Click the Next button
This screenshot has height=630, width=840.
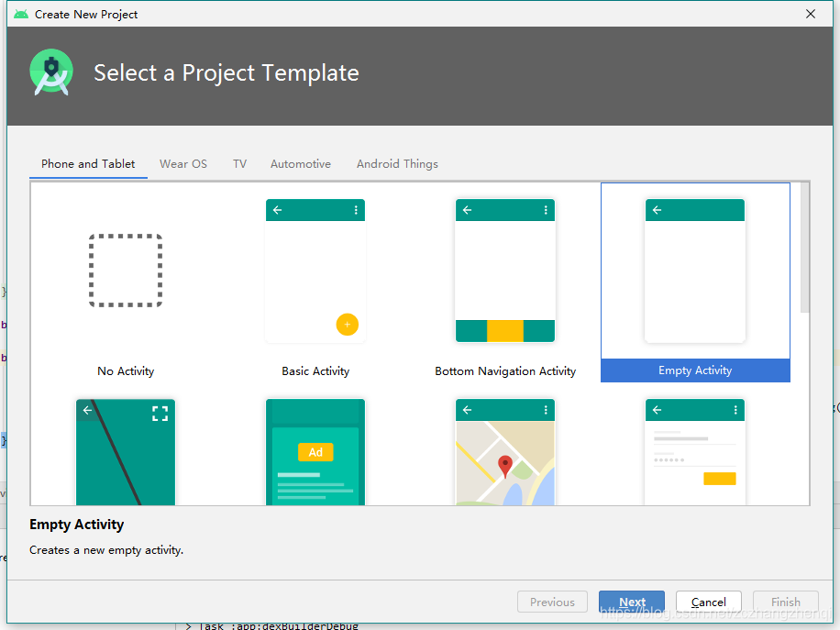point(632,602)
